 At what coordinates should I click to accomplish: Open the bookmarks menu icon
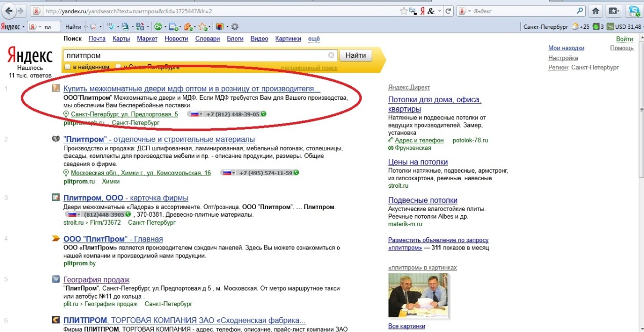coord(614,11)
